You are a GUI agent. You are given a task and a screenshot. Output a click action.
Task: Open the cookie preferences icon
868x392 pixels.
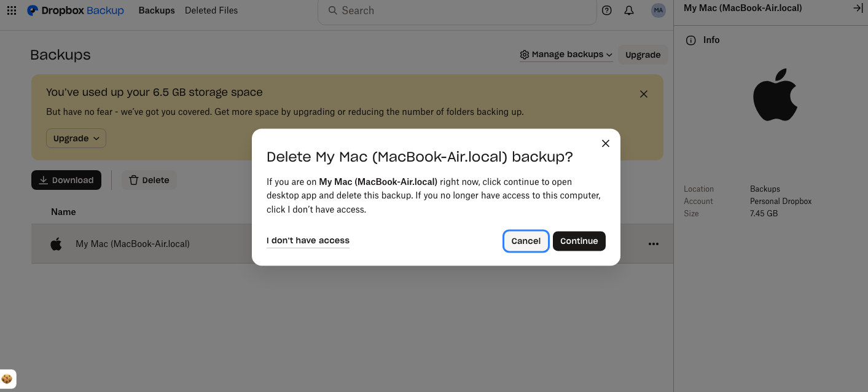pos(8,378)
